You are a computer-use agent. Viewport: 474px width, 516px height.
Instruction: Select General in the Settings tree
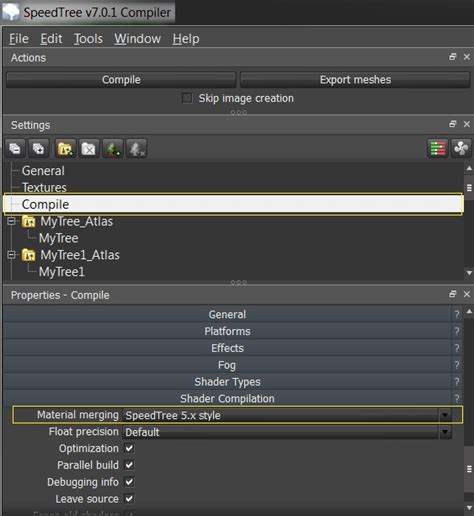(x=43, y=171)
